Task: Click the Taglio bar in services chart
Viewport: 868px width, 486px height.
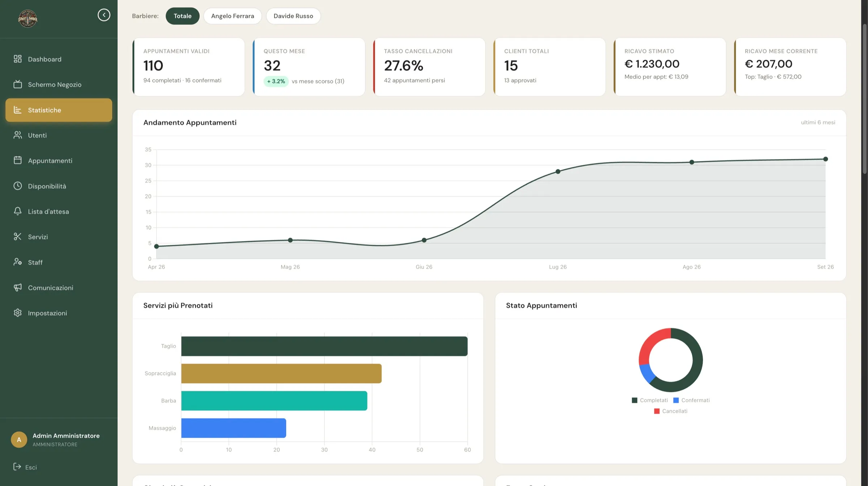Action: [324, 346]
